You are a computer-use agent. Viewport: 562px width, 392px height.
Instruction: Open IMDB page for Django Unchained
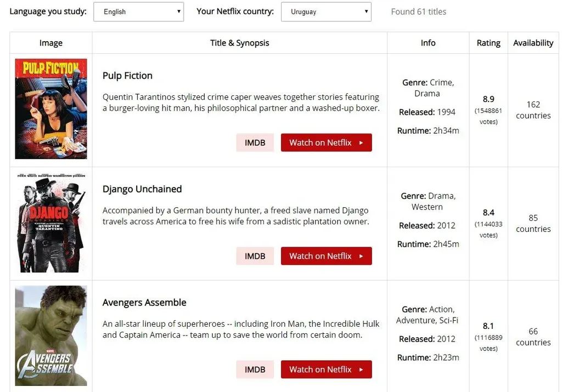[x=255, y=256]
